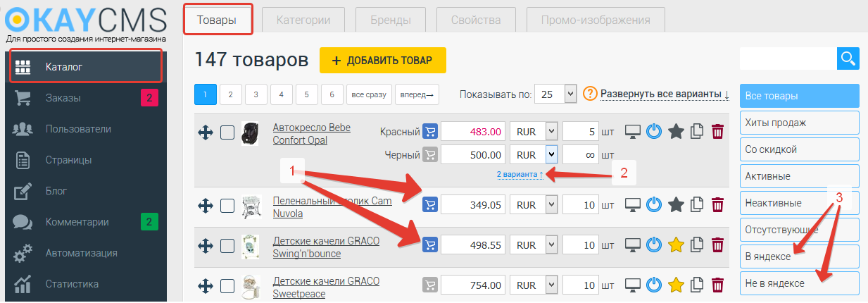This screenshot has height=303, width=868.
Task: Go to page 6 of products
Action: (332, 94)
